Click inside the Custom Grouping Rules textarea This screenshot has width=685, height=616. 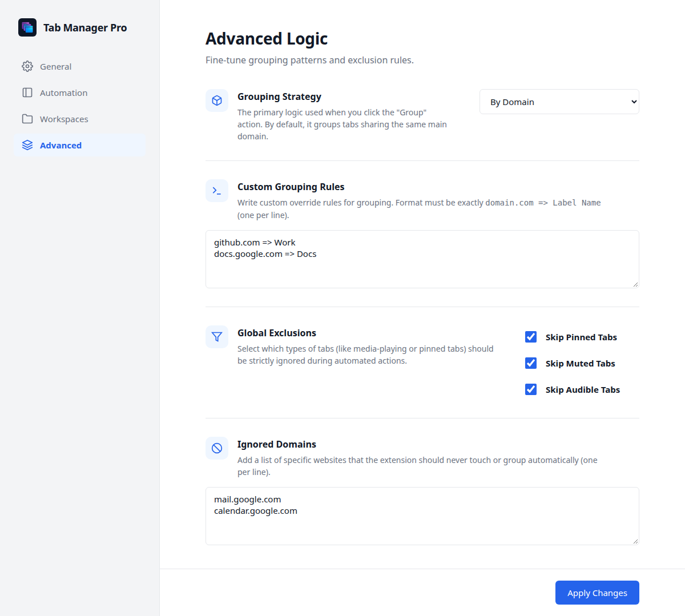coord(422,259)
